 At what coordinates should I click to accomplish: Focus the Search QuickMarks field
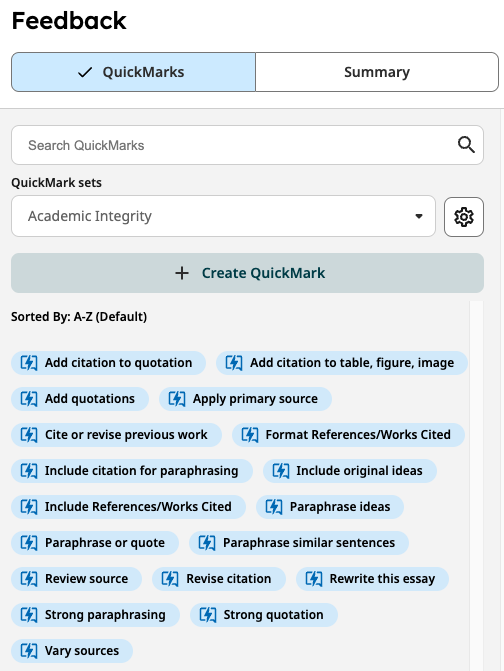247,145
